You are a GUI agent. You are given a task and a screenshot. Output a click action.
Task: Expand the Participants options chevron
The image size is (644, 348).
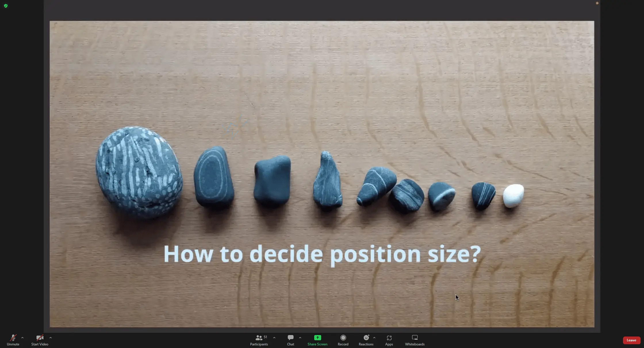click(274, 338)
